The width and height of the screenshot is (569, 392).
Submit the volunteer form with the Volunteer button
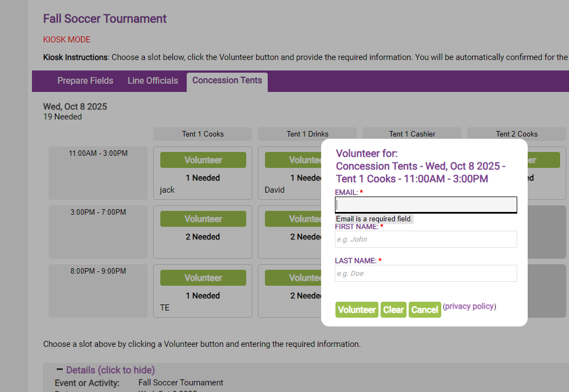[356, 309]
